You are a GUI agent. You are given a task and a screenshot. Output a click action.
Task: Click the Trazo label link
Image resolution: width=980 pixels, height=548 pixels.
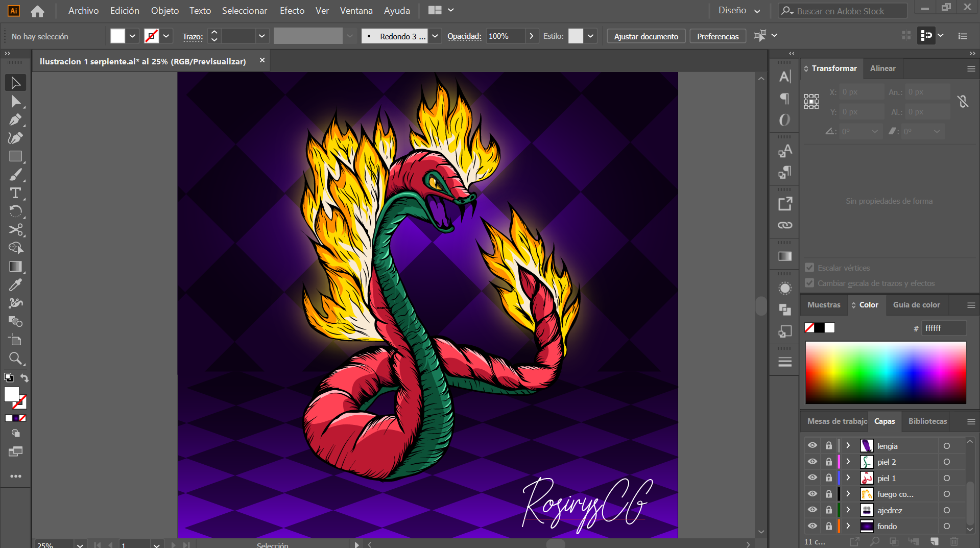point(193,37)
